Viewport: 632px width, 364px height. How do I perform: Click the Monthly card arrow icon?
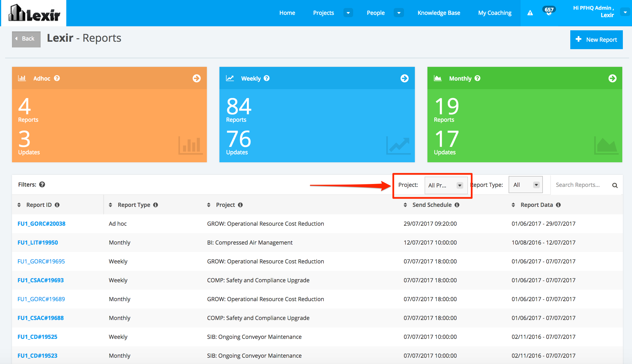612,78
